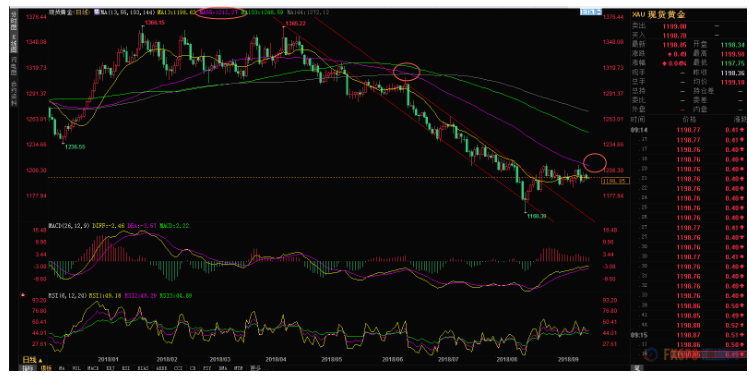Expand the 日线 period selector

click(32, 360)
